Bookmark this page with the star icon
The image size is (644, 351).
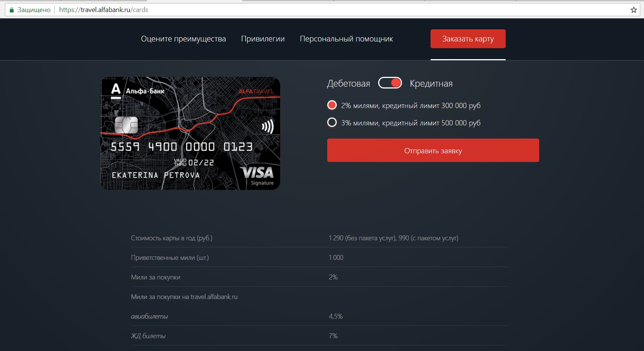click(633, 10)
